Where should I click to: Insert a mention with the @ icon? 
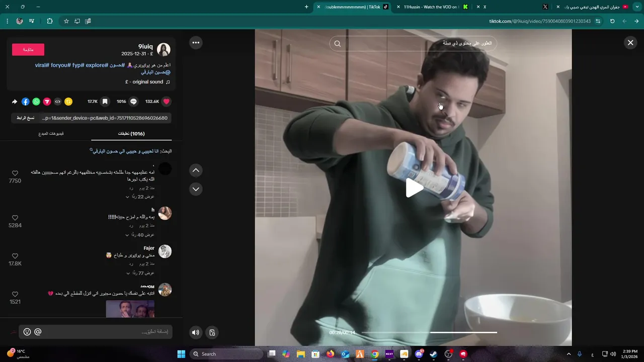coord(38,332)
